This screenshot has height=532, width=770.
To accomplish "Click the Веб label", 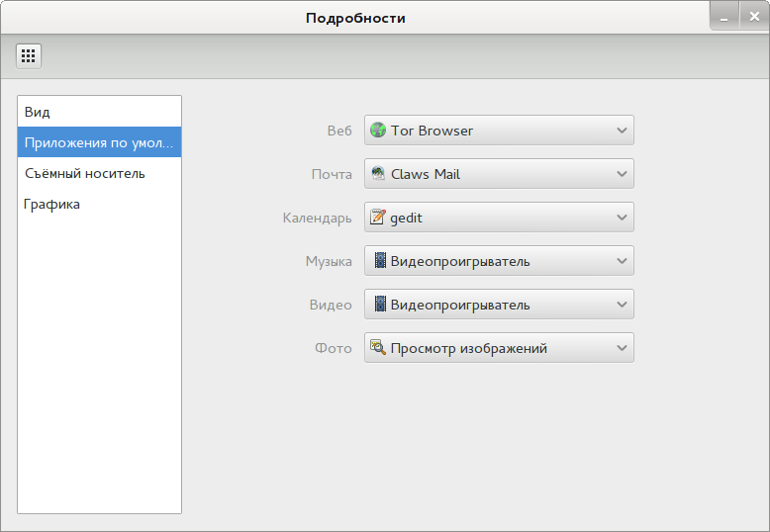I will coord(339,131).
